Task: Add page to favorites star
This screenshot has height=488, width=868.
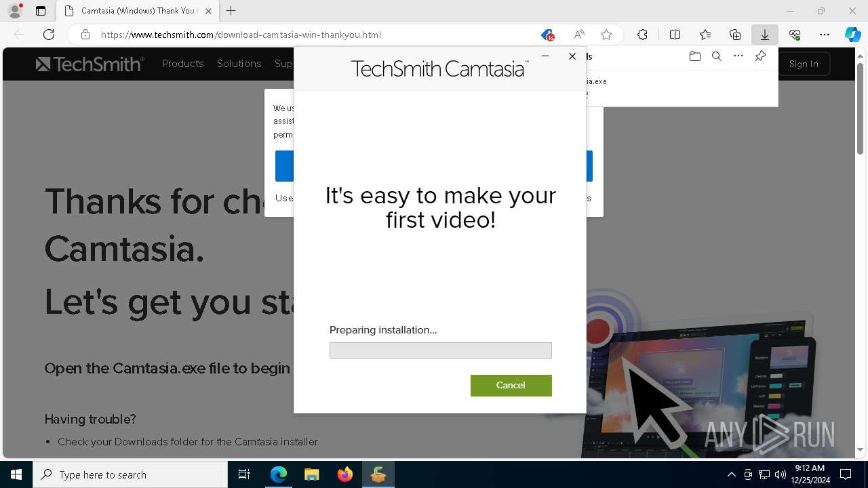Action: coord(606,35)
